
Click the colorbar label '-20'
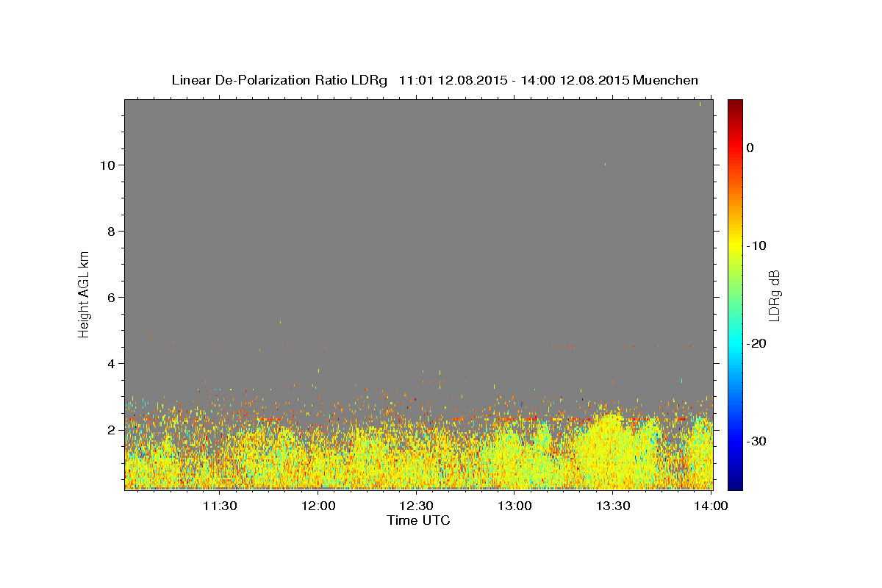[x=757, y=343]
